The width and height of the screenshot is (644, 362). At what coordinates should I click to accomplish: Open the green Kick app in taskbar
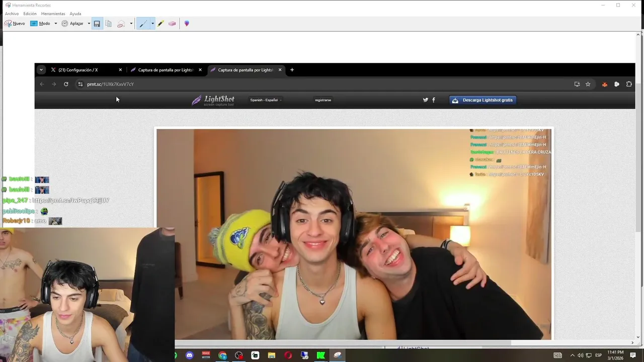[320, 355]
